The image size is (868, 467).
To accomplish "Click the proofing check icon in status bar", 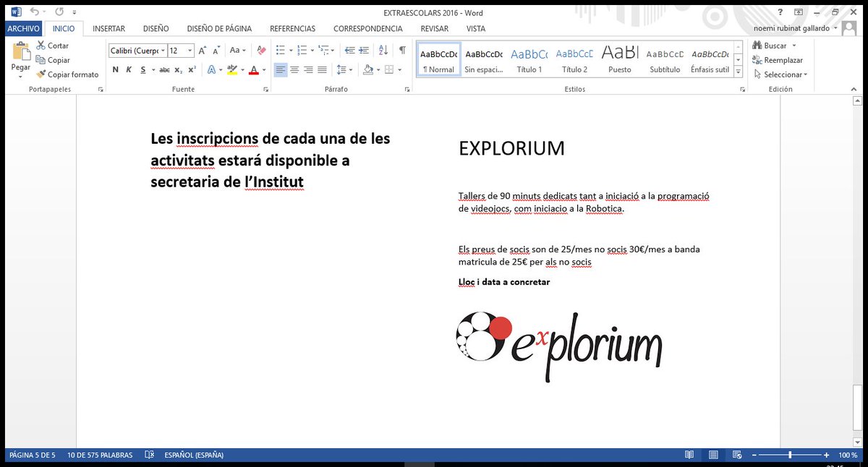I will [x=149, y=455].
